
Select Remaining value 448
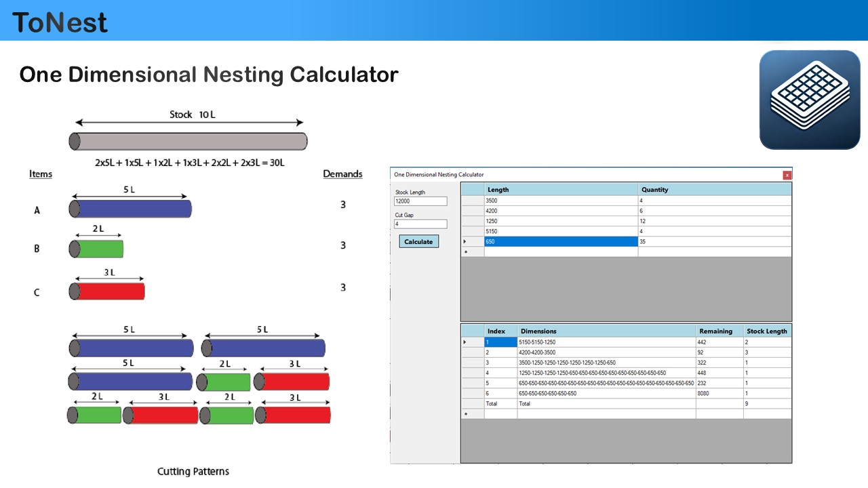tap(719, 373)
